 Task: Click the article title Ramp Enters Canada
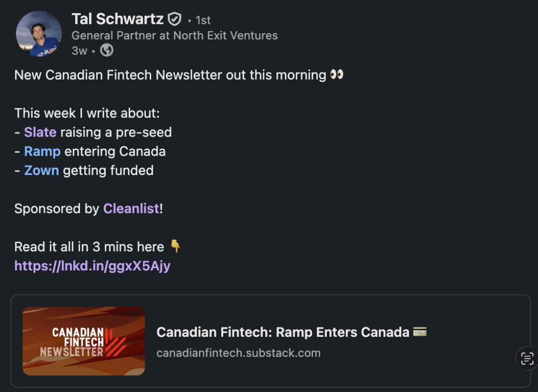click(x=283, y=332)
